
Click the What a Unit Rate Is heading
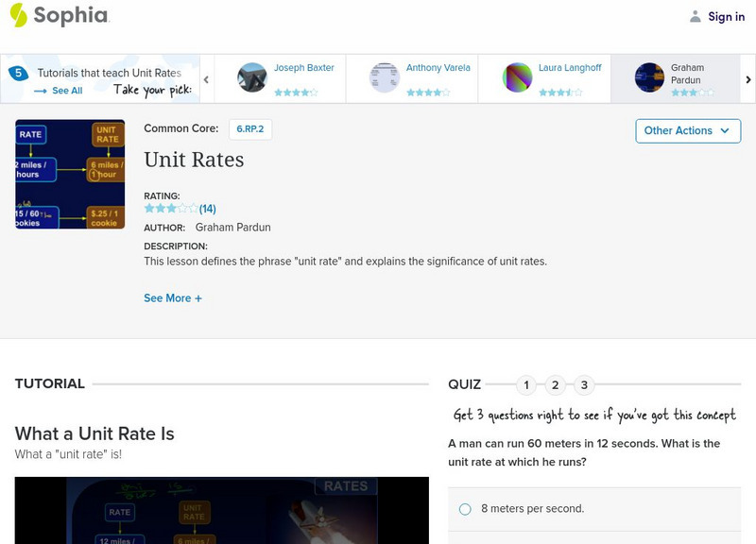(94, 433)
